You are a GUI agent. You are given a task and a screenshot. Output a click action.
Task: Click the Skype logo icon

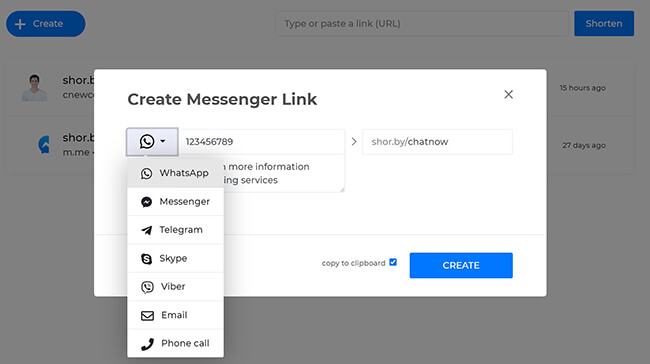click(146, 259)
